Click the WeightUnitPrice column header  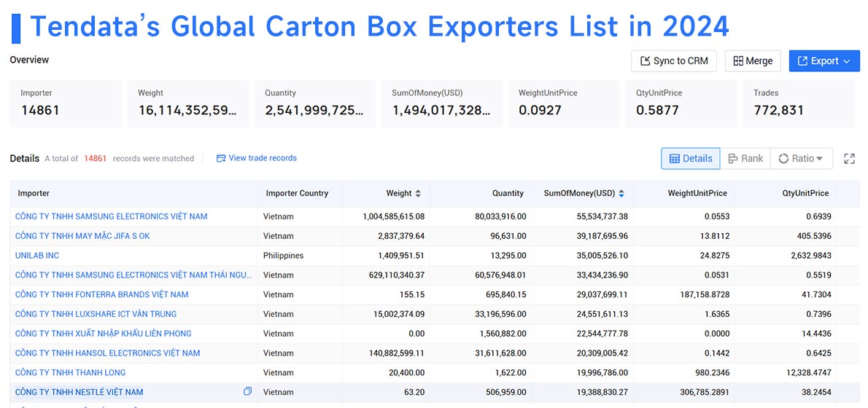(x=697, y=194)
